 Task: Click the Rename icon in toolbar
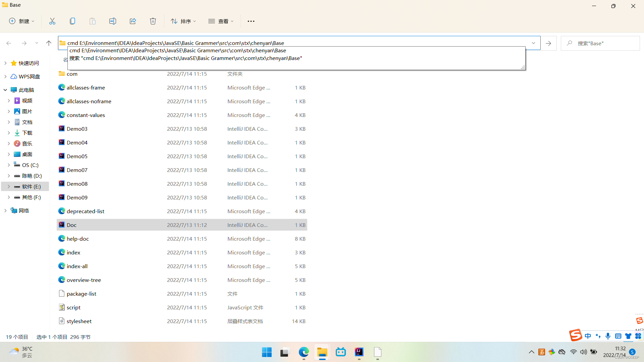click(x=113, y=21)
